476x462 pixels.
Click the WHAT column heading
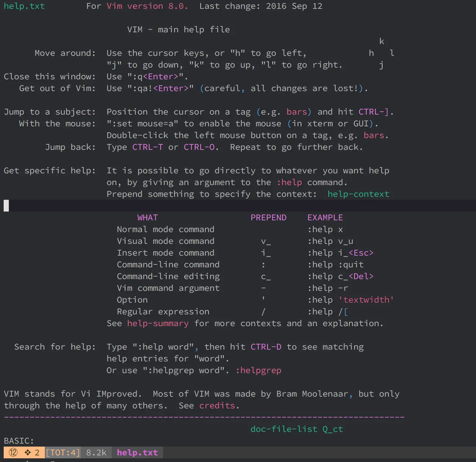(x=148, y=218)
